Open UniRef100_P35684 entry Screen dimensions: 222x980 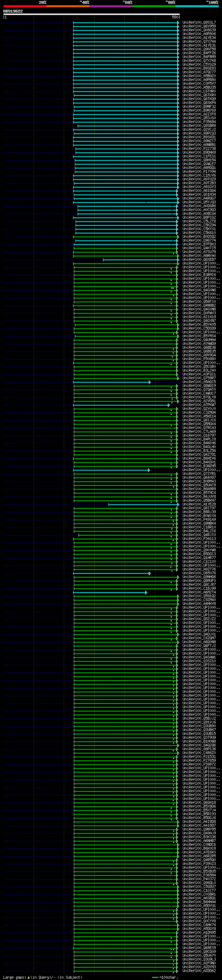pyautogui.click(x=199, y=122)
